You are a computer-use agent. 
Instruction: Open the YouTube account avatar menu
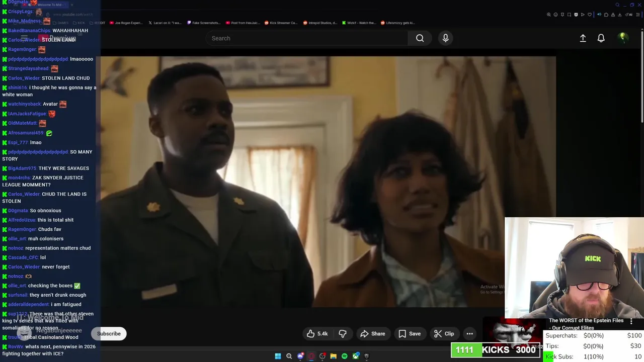622,38
